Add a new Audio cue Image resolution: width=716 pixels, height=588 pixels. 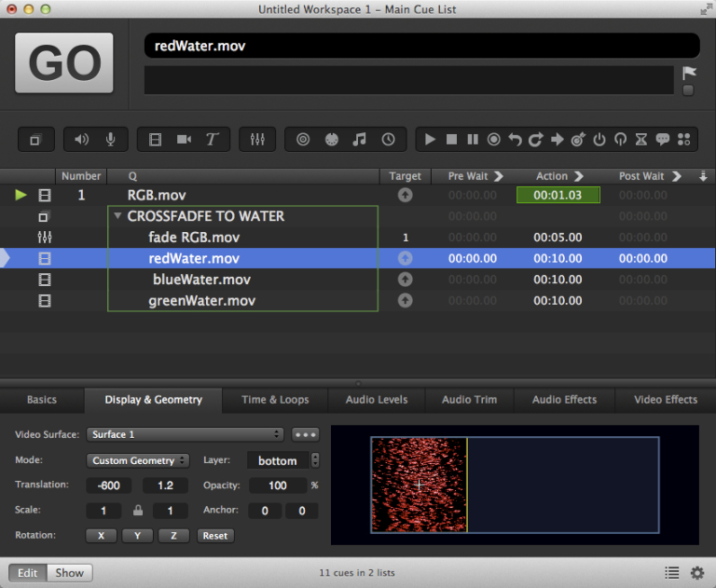click(x=82, y=140)
